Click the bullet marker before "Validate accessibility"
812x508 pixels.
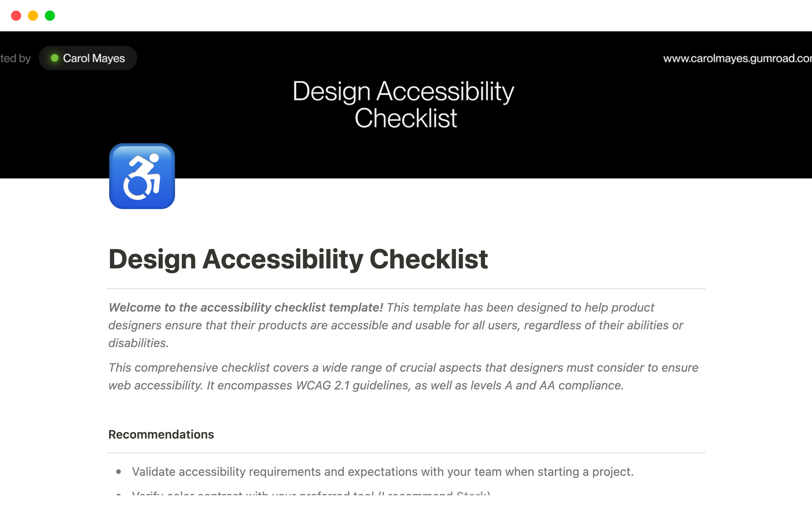point(119,472)
